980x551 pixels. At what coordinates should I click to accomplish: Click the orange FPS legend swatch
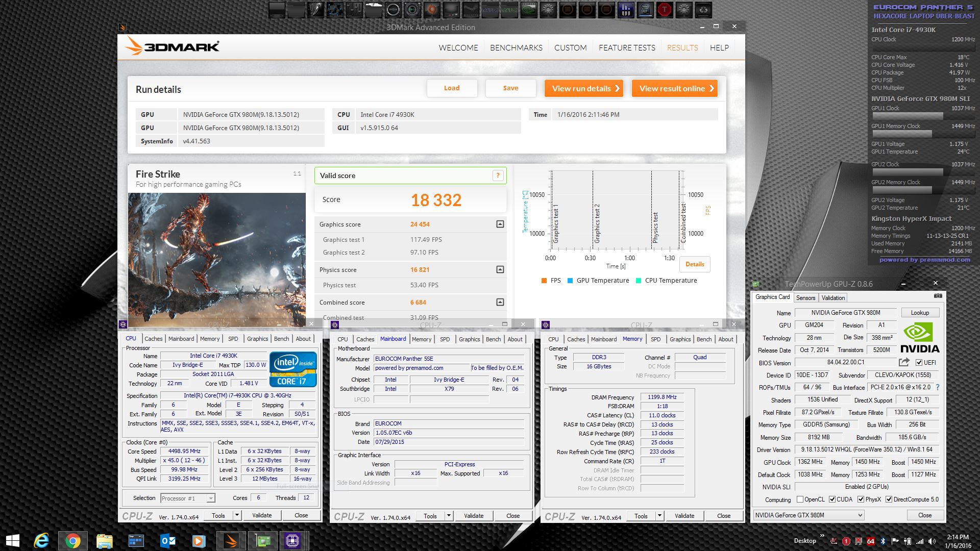click(544, 281)
